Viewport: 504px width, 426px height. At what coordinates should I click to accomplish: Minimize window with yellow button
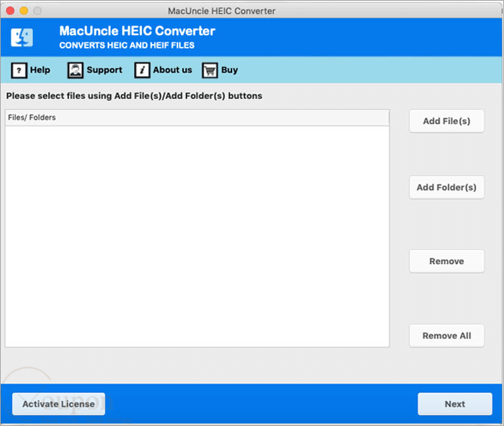coord(23,11)
